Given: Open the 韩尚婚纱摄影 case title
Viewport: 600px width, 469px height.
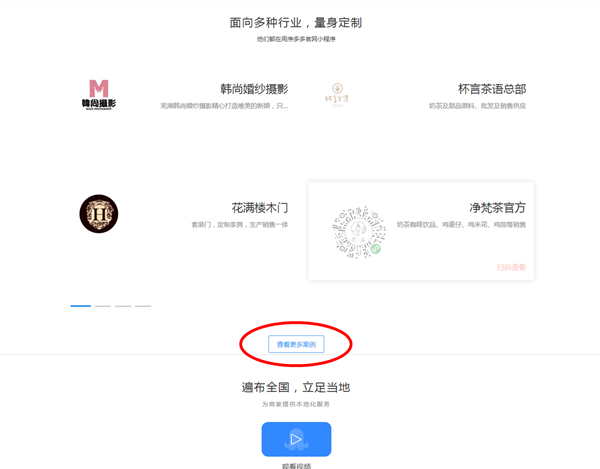Looking at the screenshot, I should (254, 89).
